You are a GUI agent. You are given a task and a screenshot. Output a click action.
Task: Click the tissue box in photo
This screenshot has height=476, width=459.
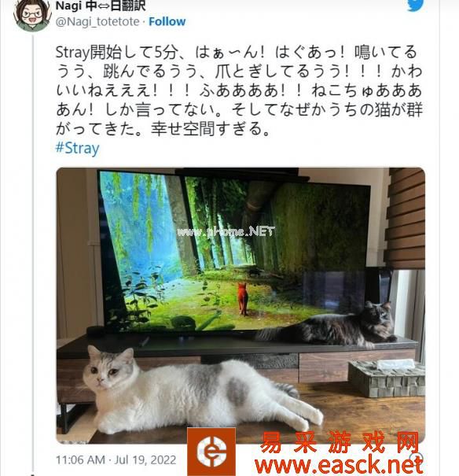click(x=387, y=378)
